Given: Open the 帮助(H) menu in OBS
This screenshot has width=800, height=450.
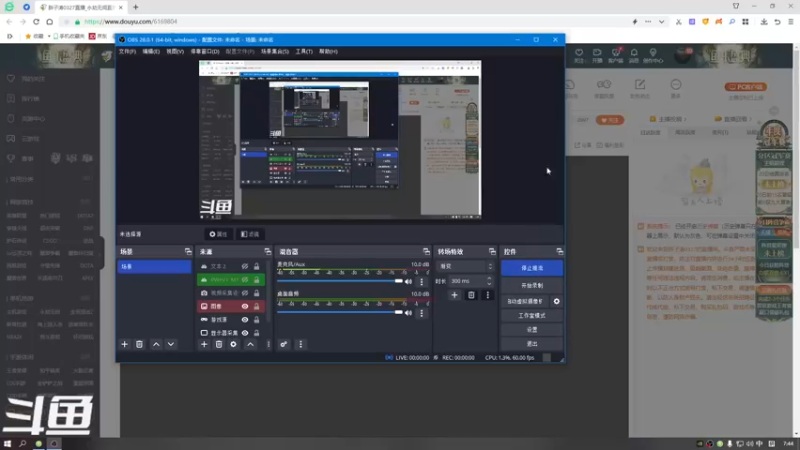Looking at the screenshot, I should pyautogui.click(x=328, y=52).
